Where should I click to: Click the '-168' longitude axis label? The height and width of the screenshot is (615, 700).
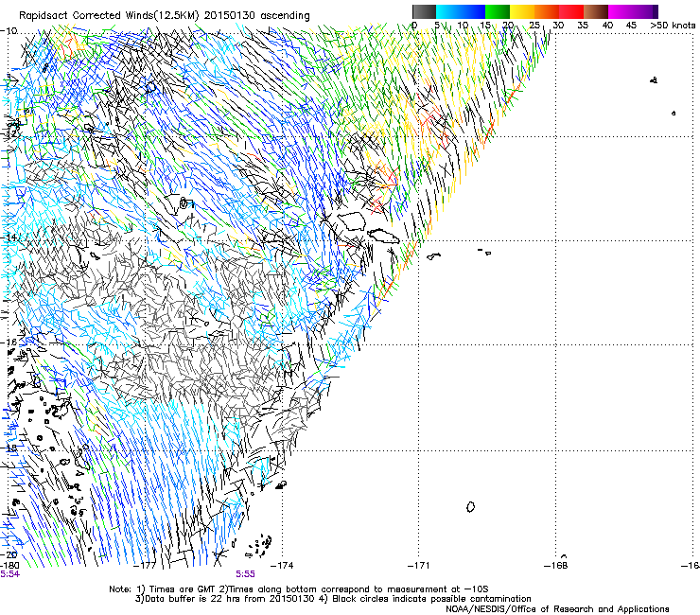point(556,566)
